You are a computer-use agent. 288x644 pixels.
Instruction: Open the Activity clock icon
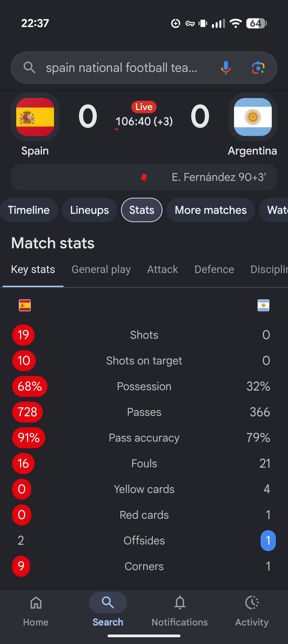(x=252, y=603)
